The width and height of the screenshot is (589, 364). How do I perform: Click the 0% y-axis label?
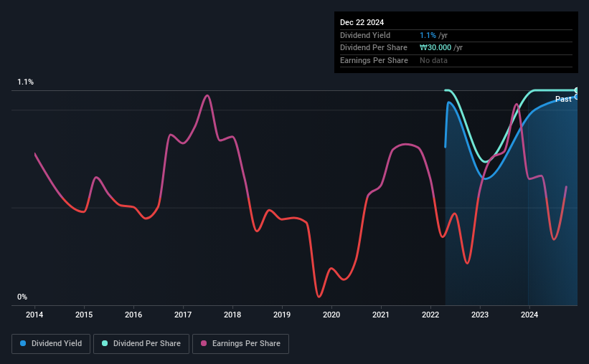point(22,297)
